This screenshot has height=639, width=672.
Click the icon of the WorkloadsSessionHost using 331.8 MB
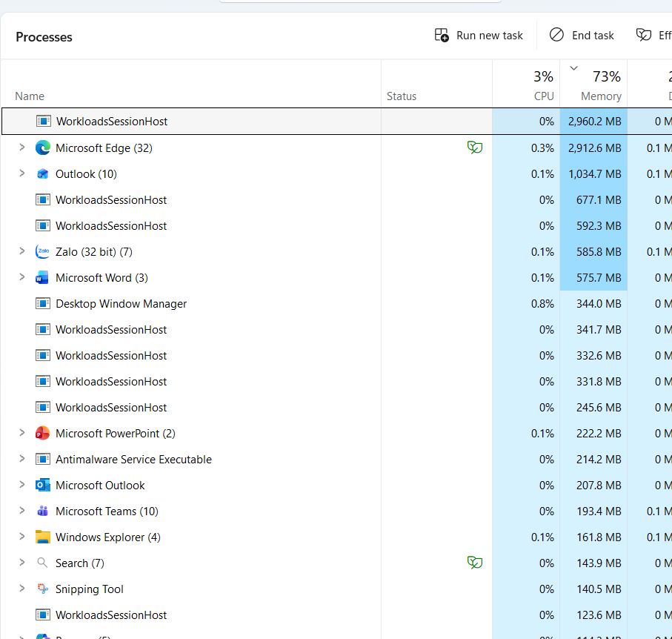43,382
